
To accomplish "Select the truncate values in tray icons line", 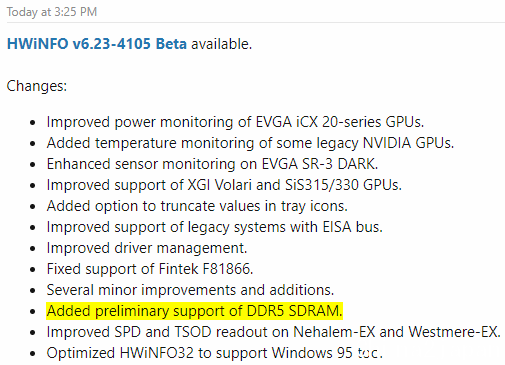I will click(197, 206).
